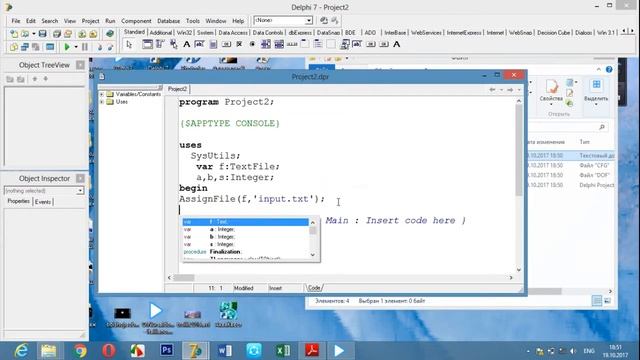This screenshot has width=640, height=360.
Task: Click the Open Project toolbar icon
Action: coord(68,34)
